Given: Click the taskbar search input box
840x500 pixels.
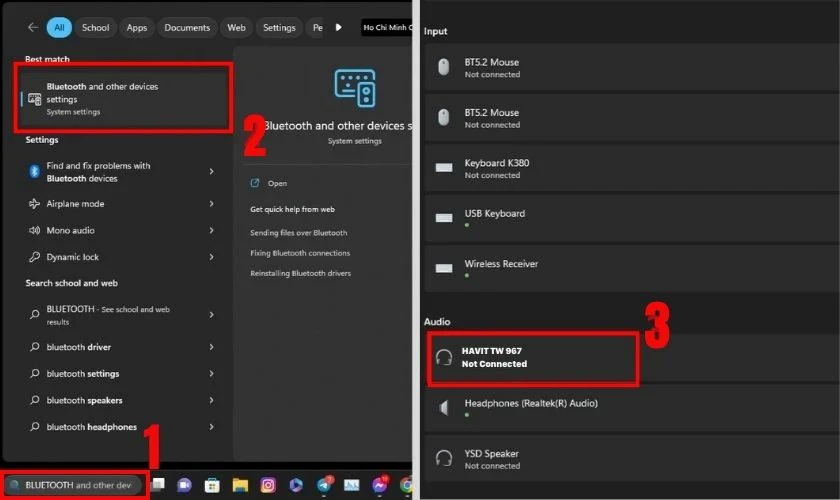Looking at the screenshot, I should 77,485.
